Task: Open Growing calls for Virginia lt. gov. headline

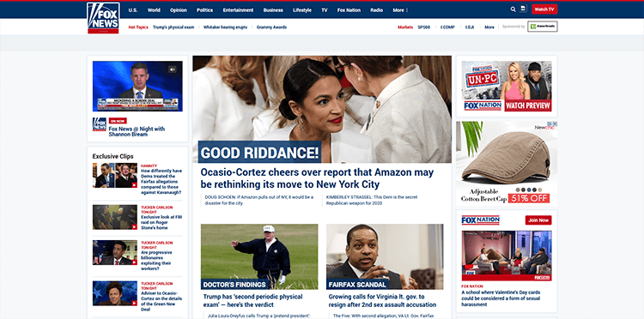Action: click(x=382, y=300)
